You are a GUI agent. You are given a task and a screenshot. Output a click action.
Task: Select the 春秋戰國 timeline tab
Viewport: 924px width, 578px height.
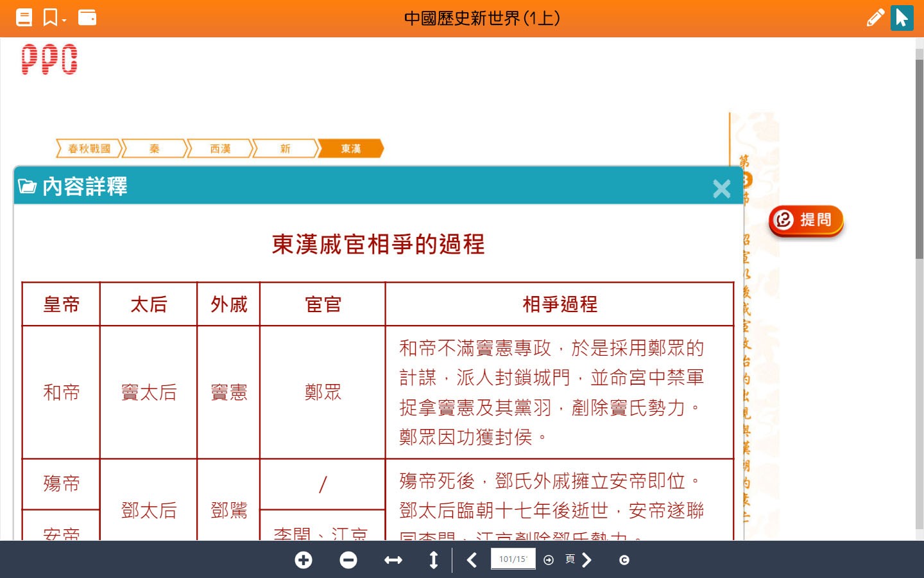89,149
